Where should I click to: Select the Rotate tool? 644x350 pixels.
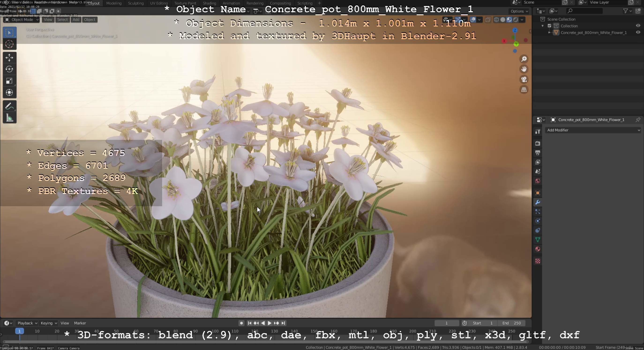point(9,69)
